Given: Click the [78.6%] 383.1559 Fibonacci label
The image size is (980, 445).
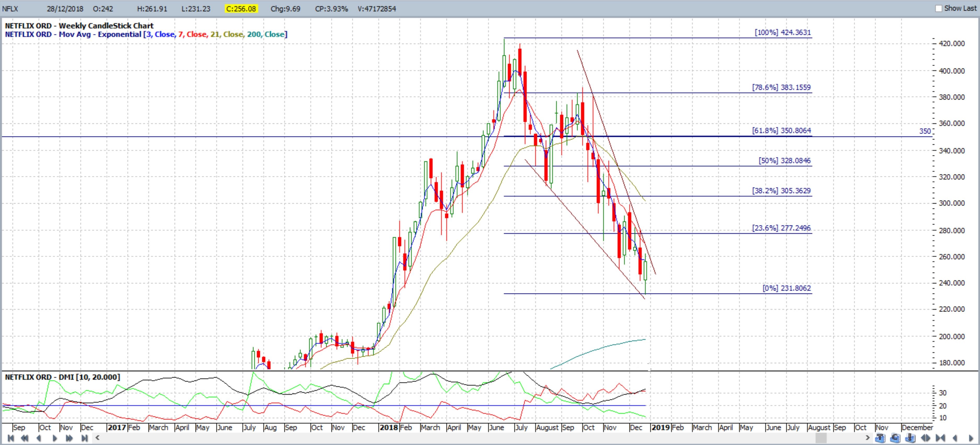Looking at the screenshot, I should tap(781, 87).
